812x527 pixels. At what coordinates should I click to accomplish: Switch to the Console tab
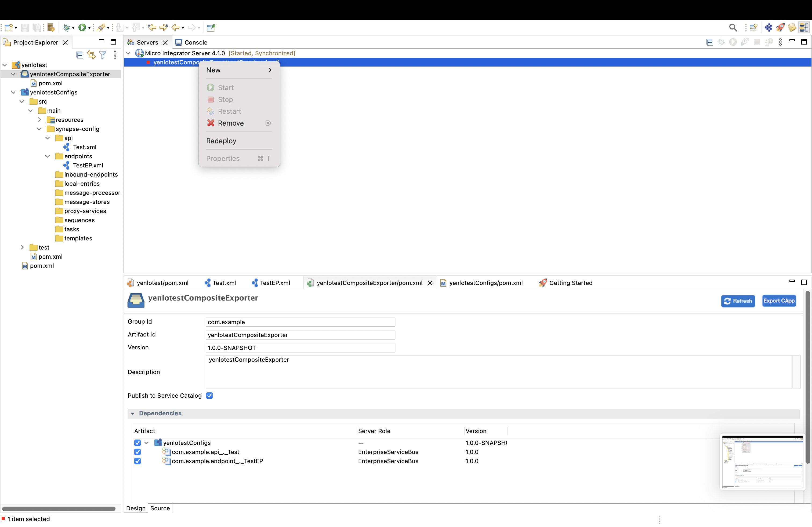[191, 42]
